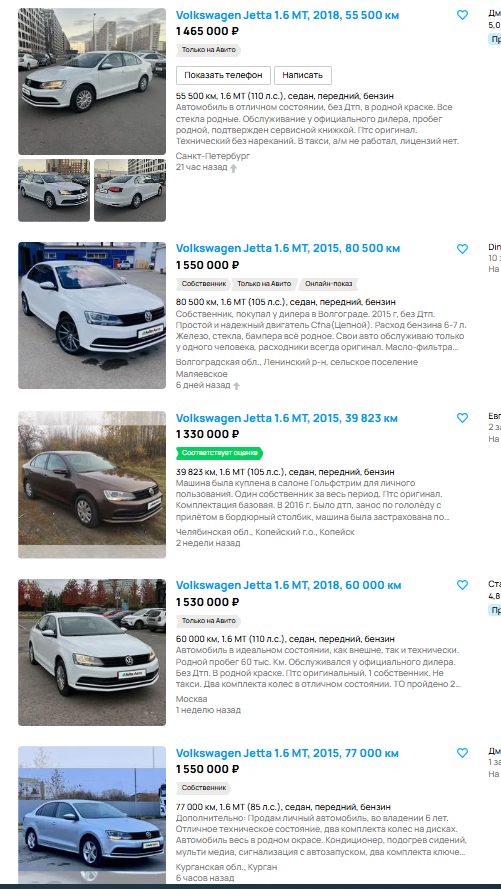Open Volkswagen Jetta 2018, 55 500 км listing
The width and height of the screenshot is (501, 889).
click(287, 15)
